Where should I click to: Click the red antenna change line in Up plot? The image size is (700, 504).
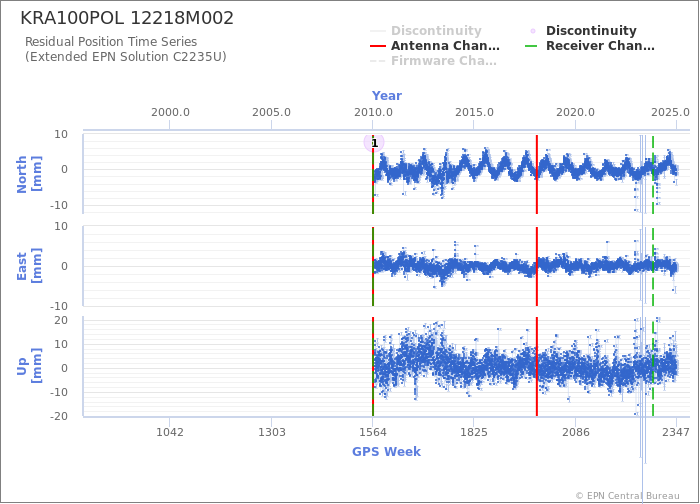click(x=537, y=367)
